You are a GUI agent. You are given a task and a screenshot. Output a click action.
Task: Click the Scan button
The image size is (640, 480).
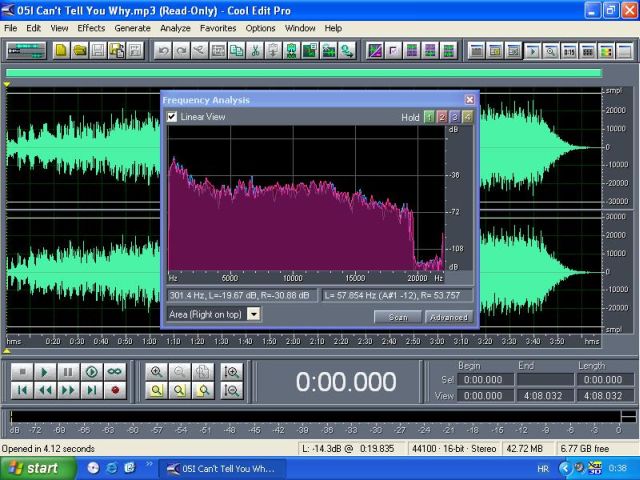click(397, 317)
